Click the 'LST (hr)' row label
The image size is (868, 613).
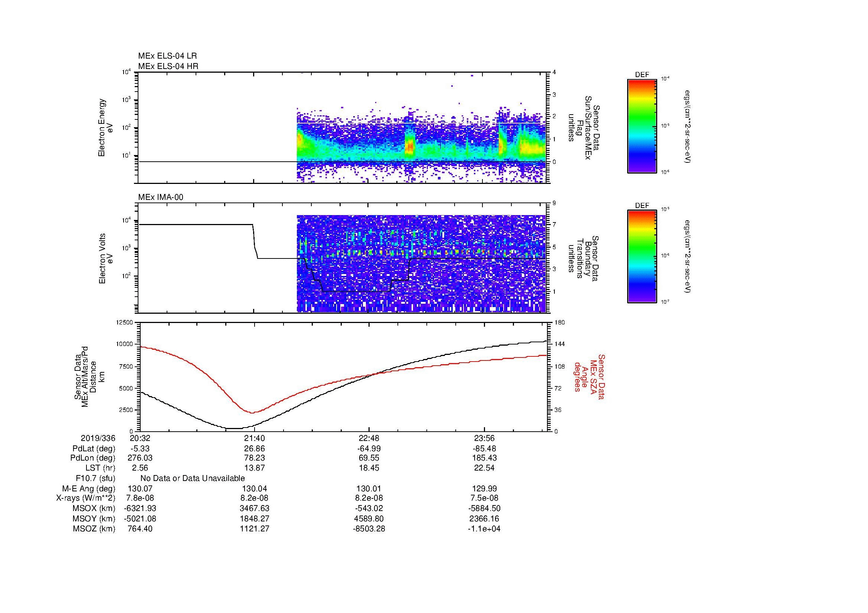point(100,468)
